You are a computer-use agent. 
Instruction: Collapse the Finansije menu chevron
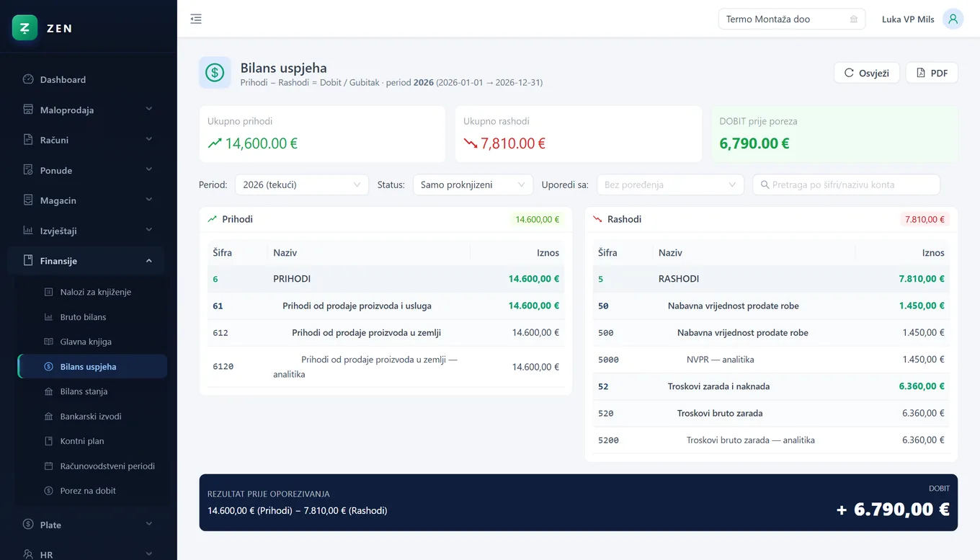149,261
